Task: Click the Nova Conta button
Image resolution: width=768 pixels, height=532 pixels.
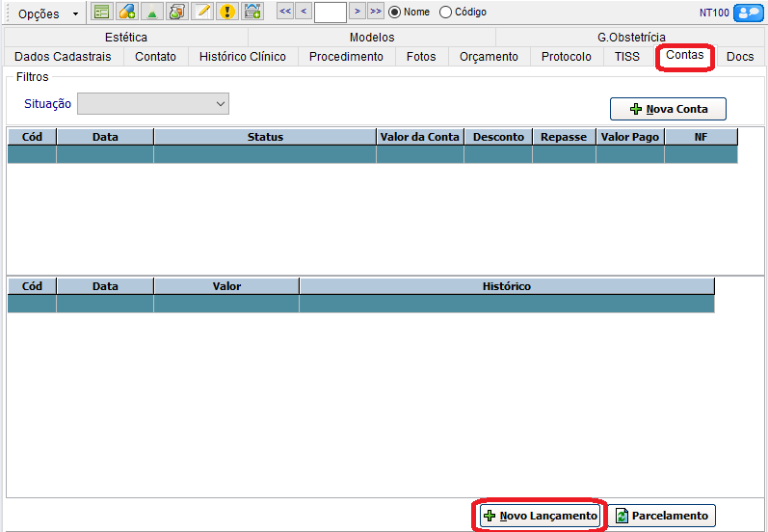Action: point(668,109)
